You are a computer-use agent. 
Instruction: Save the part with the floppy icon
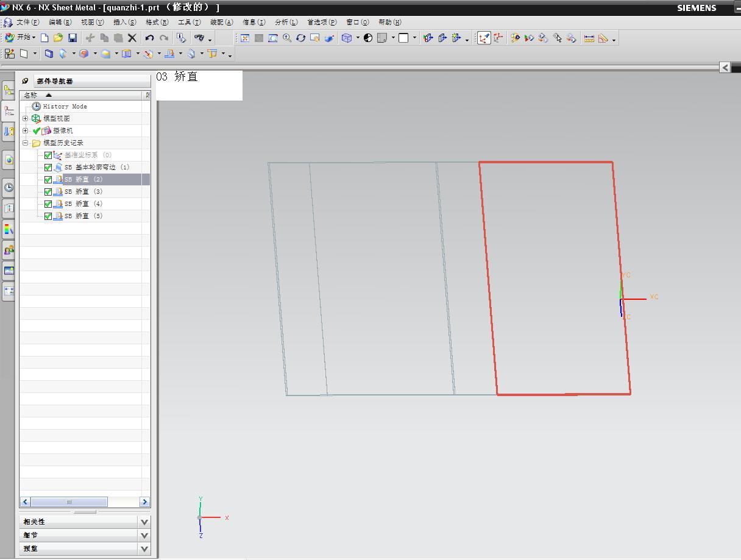pyautogui.click(x=72, y=38)
